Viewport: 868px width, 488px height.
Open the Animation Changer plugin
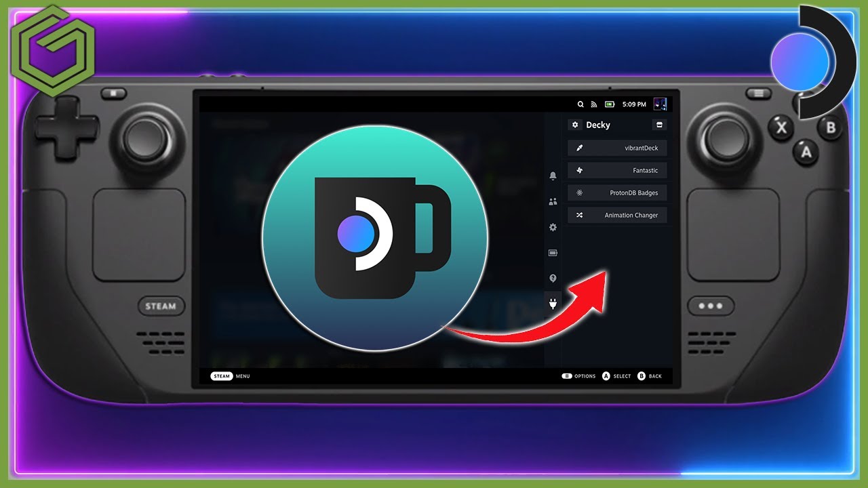click(x=617, y=215)
